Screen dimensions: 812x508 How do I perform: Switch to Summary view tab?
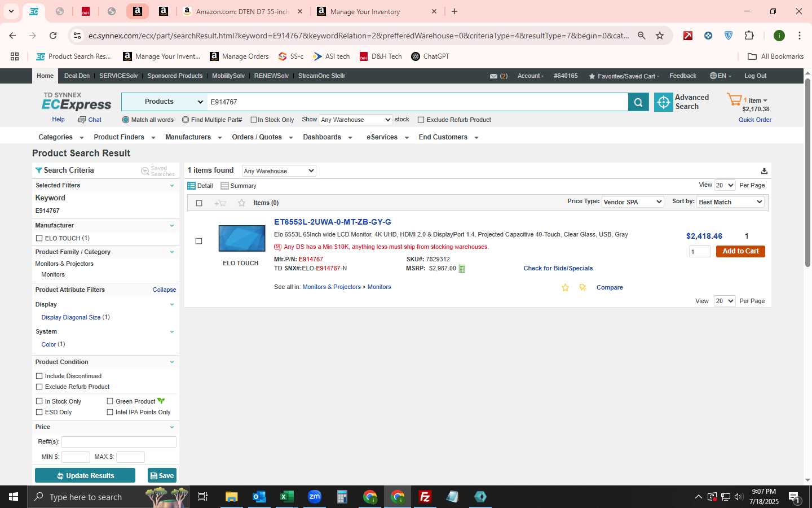pos(239,186)
